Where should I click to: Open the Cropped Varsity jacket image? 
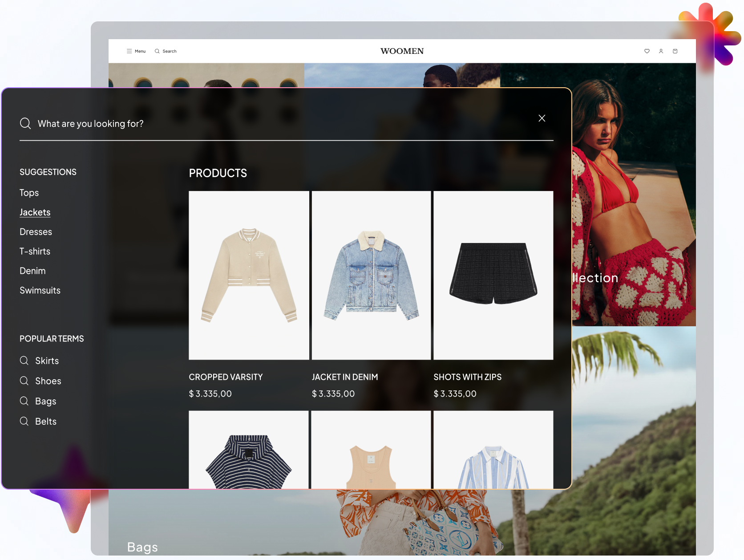coord(249,275)
